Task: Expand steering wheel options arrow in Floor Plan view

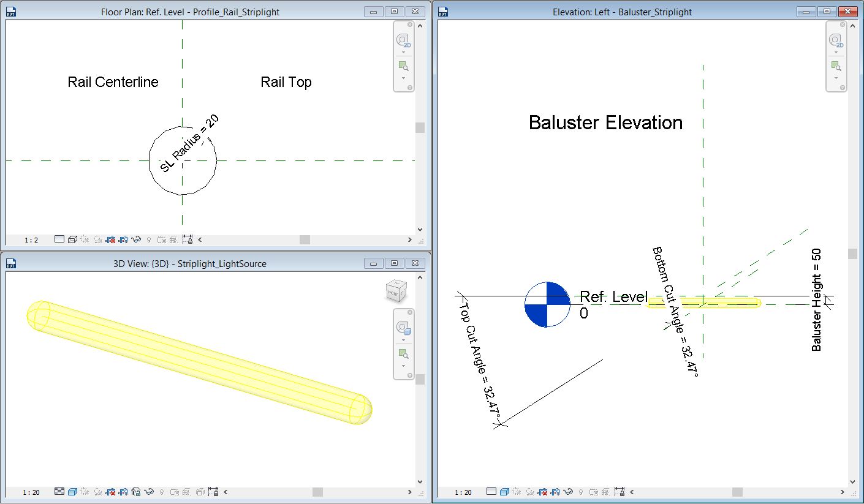Action: [403, 52]
